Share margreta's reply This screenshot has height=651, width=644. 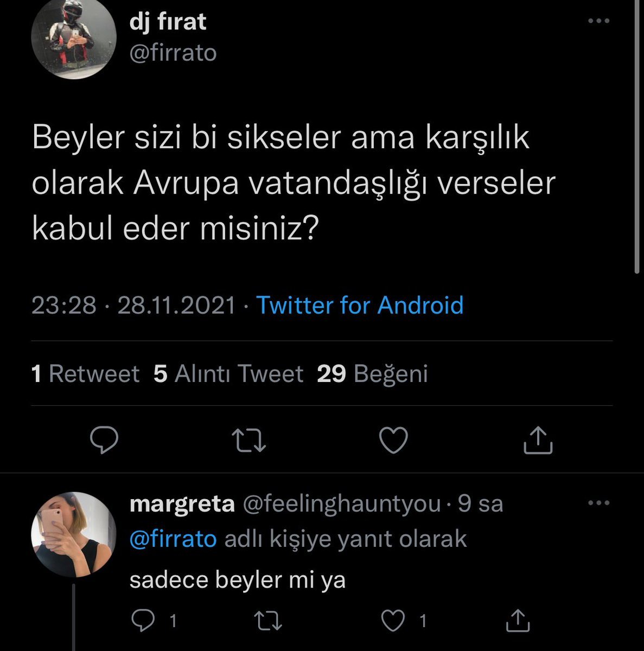point(517,620)
